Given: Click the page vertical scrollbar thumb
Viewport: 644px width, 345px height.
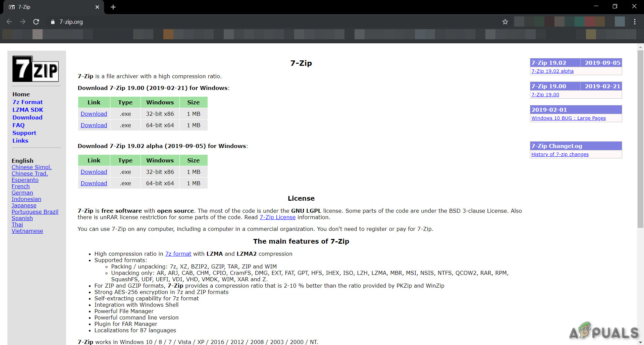Looking at the screenshot, I should (x=640, y=139).
